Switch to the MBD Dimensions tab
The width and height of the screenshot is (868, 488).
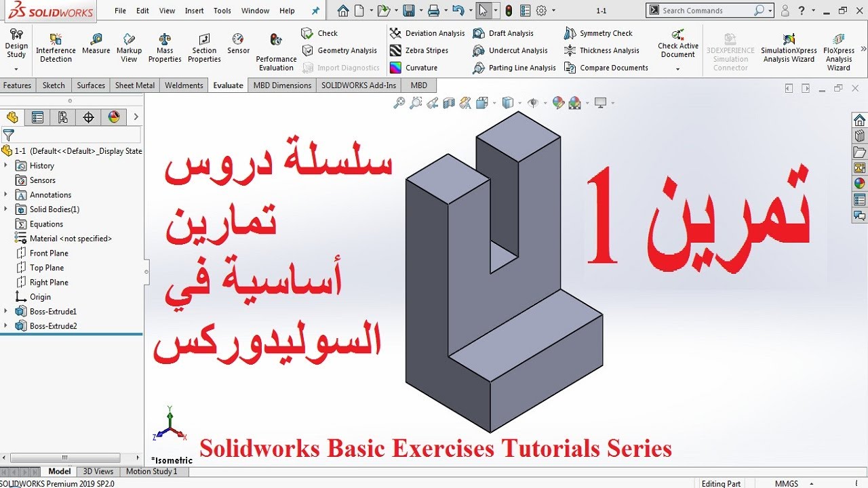tap(282, 85)
